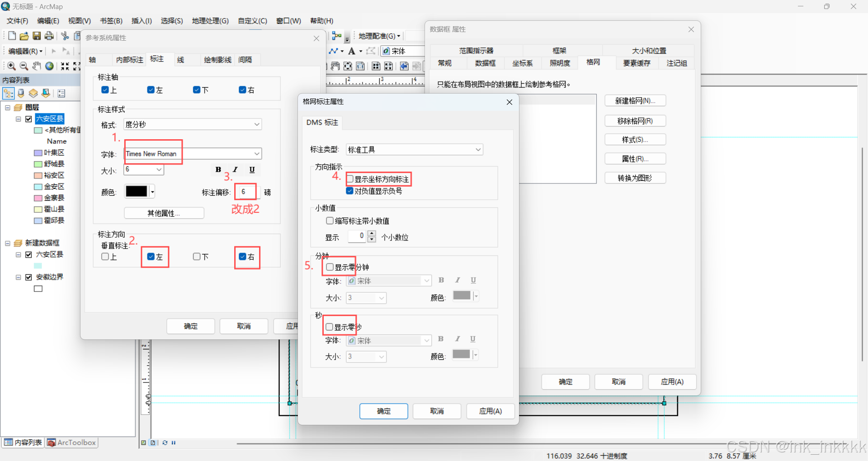Open a map document folder icon

point(24,36)
